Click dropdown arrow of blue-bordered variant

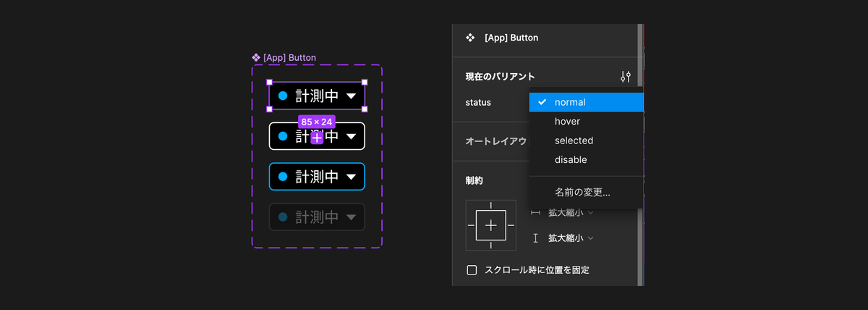pos(351,177)
